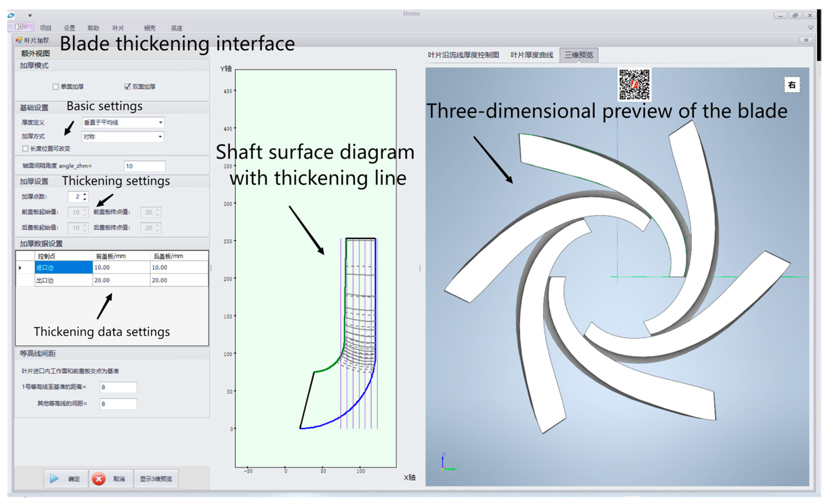
Task: Click the layout toggle button in menu bar
Action: 20,27
